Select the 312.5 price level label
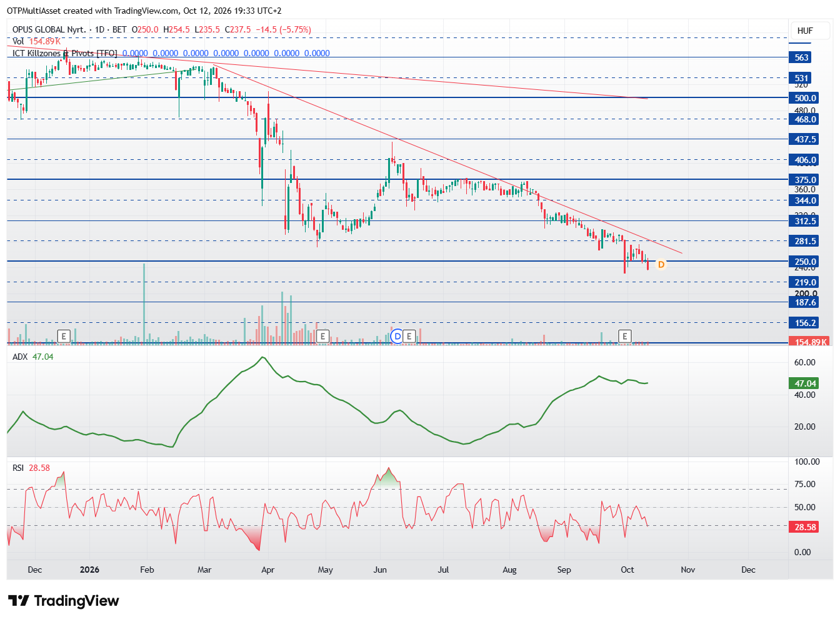The image size is (840, 622). pyautogui.click(x=805, y=221)
